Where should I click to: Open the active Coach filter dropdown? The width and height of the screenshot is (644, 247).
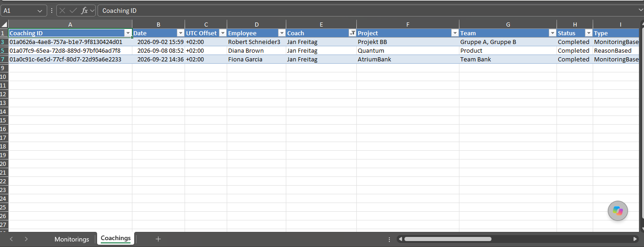click(352, 33)
